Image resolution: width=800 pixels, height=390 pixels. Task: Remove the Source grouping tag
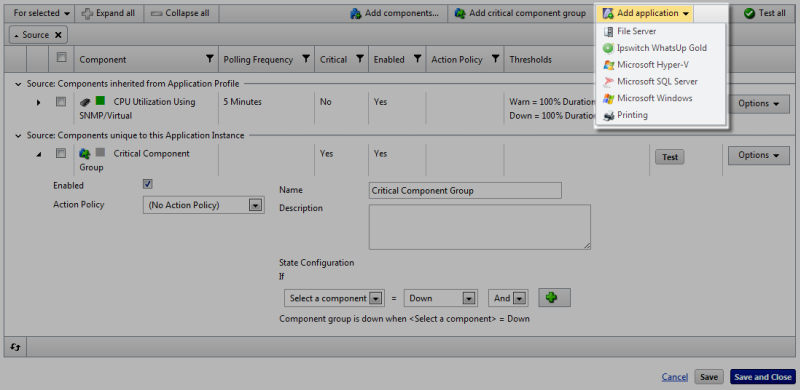(58, 35)
